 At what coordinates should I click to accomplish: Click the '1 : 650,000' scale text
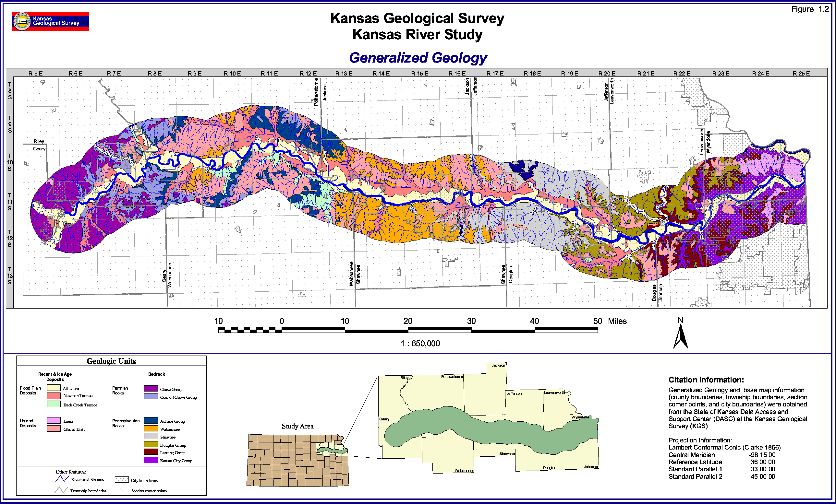tap(420, 344)
